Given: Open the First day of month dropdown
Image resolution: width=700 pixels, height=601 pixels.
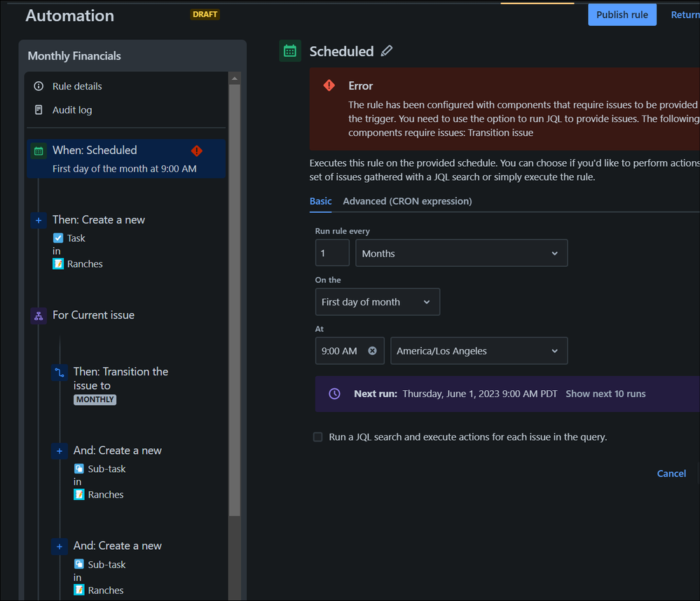Looking at the screenshot, I should point(378,302).
